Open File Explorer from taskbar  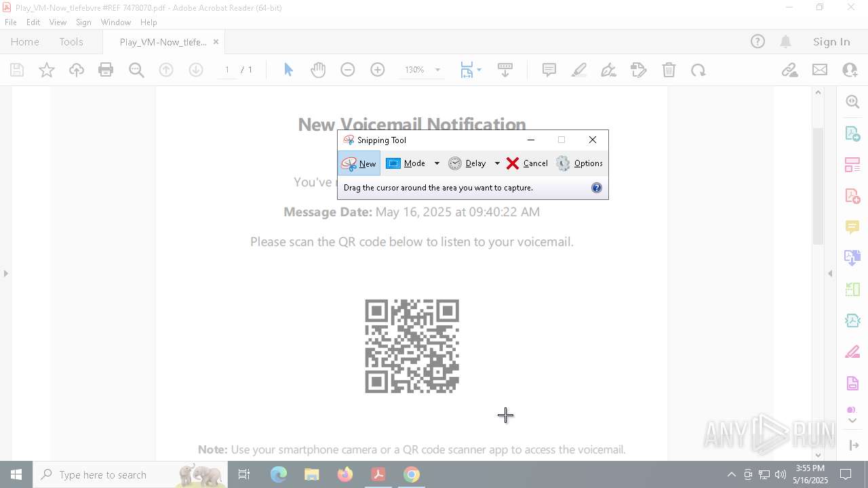click(x=312, y=474)
